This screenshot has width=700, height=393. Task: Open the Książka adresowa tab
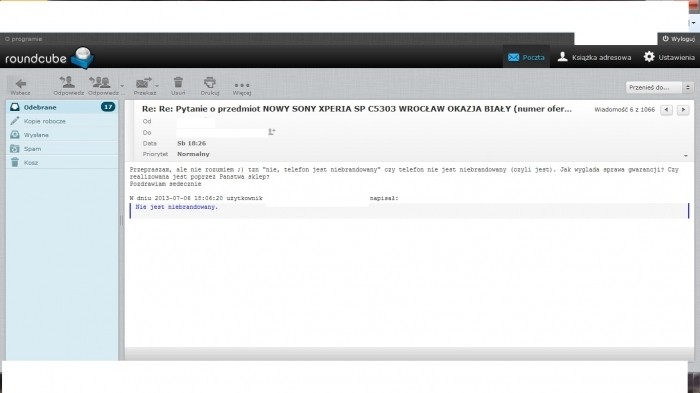595,57
